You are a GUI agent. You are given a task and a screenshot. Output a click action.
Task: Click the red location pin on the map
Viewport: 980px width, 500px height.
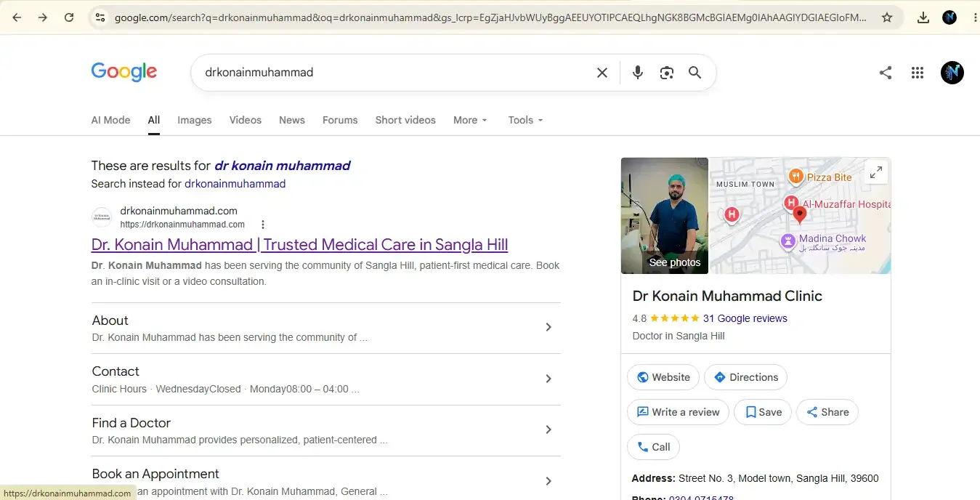[800, 215]
